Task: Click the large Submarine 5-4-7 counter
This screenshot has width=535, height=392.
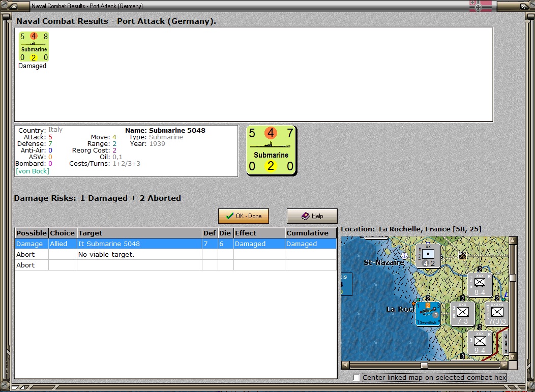Action: click(271, 150)
